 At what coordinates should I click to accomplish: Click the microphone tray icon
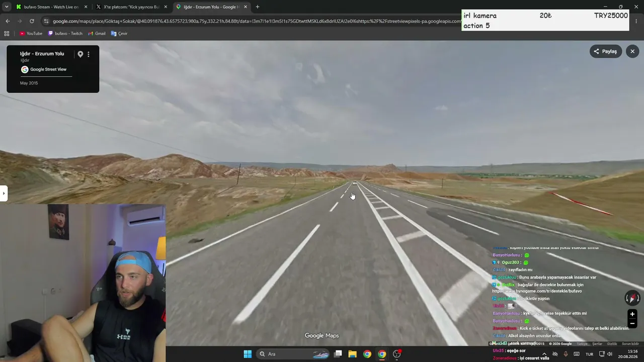pos(566,354)
